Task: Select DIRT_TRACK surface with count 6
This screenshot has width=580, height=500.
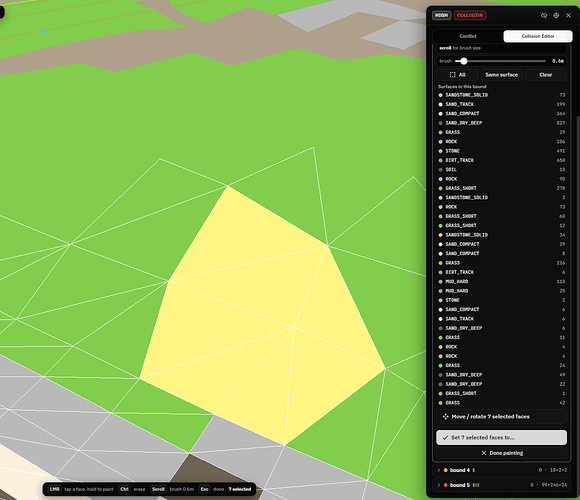Action: (501, 272)
